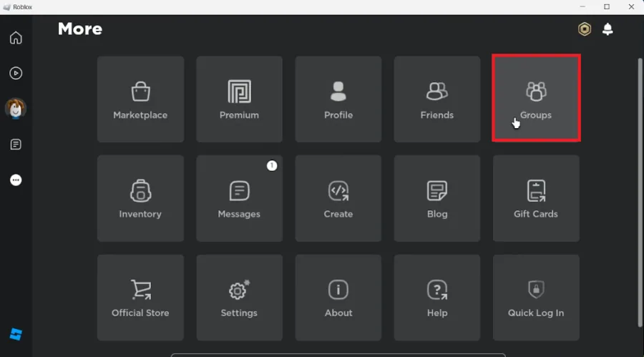Open the Create tile

coord(338,198)
